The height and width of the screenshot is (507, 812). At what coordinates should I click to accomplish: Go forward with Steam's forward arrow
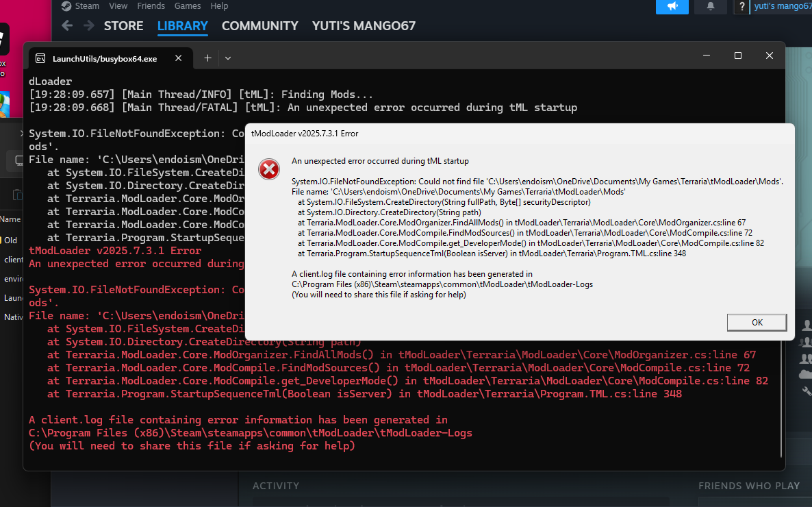point(88,25)
